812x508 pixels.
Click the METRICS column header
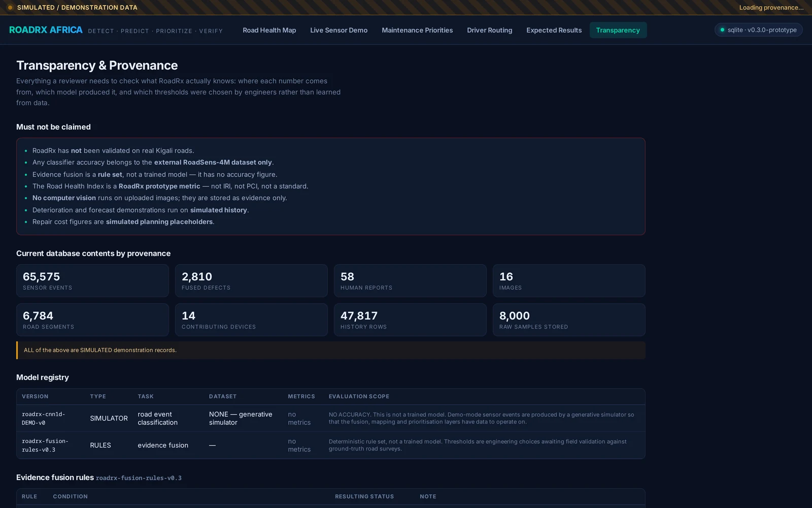point(301,396)
